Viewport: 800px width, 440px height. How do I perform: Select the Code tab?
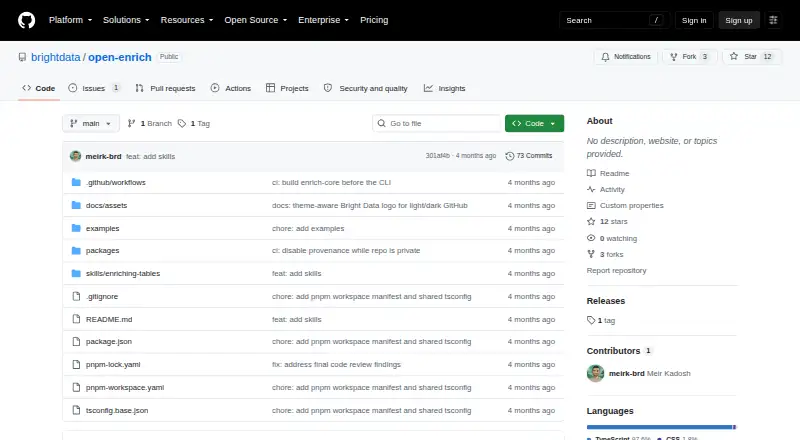tap(39, 88)
